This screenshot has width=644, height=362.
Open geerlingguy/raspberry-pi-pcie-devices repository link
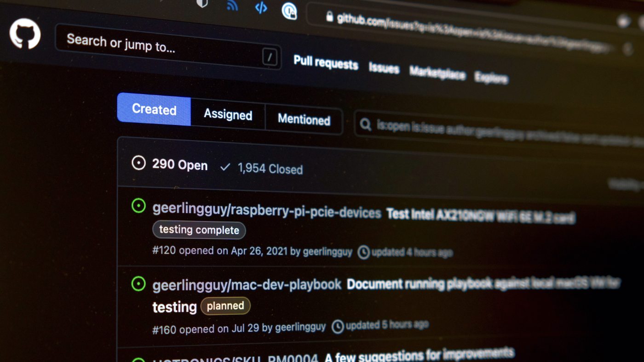click(267, 211)
